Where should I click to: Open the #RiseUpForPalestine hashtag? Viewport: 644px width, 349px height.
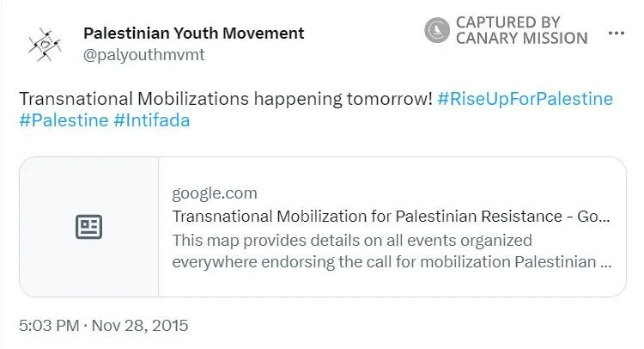click(x=525, y=99)
